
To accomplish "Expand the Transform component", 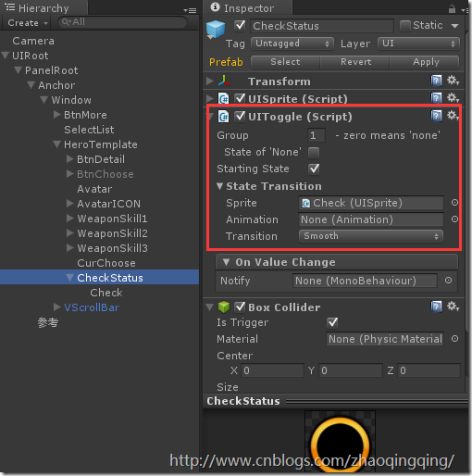I will pyautogui.click(x=210, y=81).
